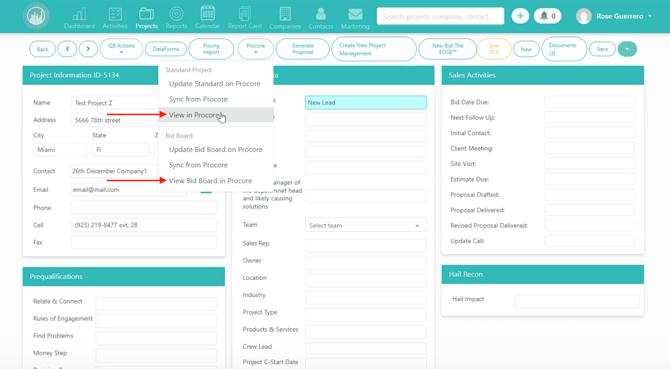The image size is (670, 369).
Task: Open Marketing envelope icon
Action: coord(355,18)
